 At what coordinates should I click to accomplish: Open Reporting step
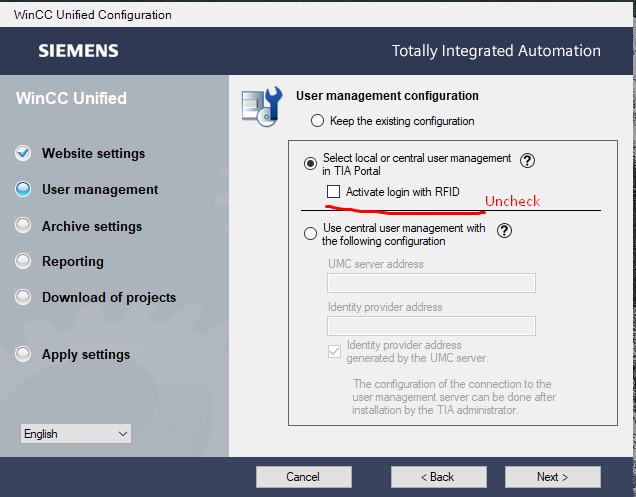tap(73, 261)
